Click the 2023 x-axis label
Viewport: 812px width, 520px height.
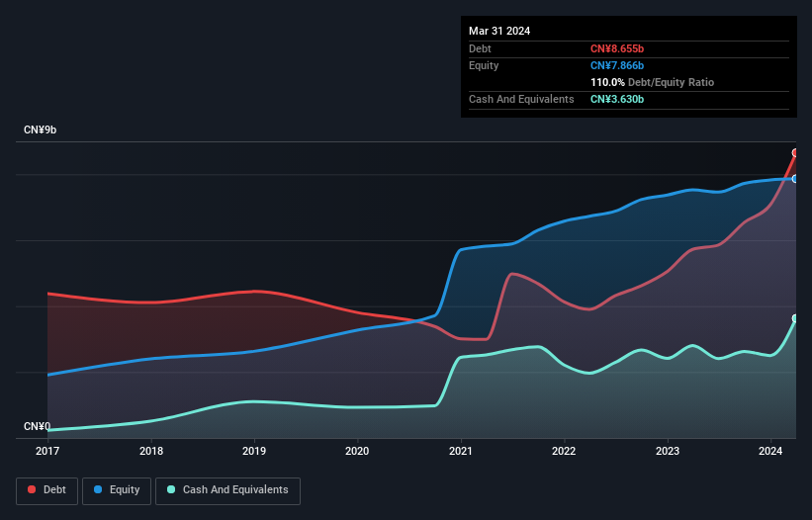pos(668,451)
